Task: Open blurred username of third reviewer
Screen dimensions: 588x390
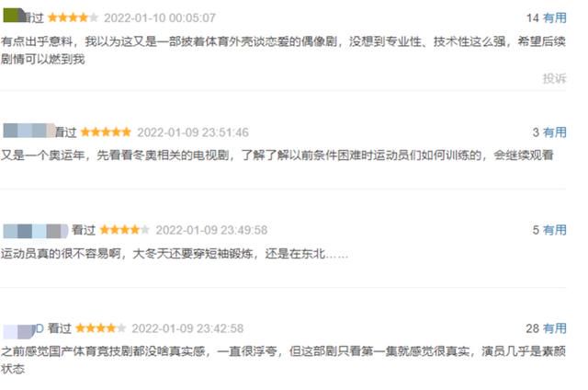Action: [x=36, y=231]
